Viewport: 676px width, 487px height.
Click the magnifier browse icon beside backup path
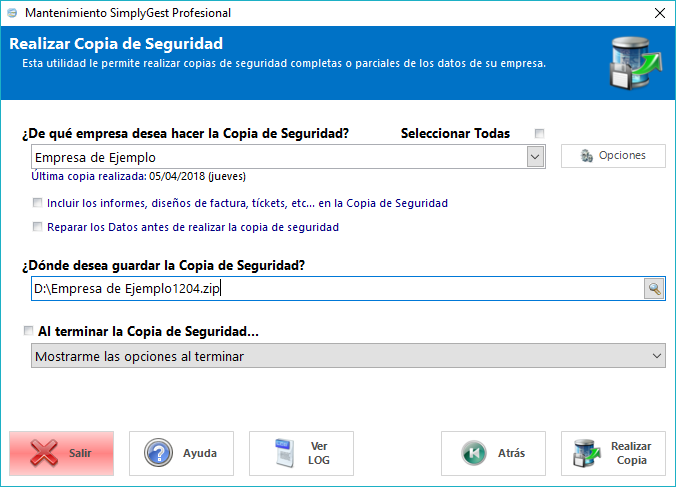pyautogui.click(x=654, y=289)
